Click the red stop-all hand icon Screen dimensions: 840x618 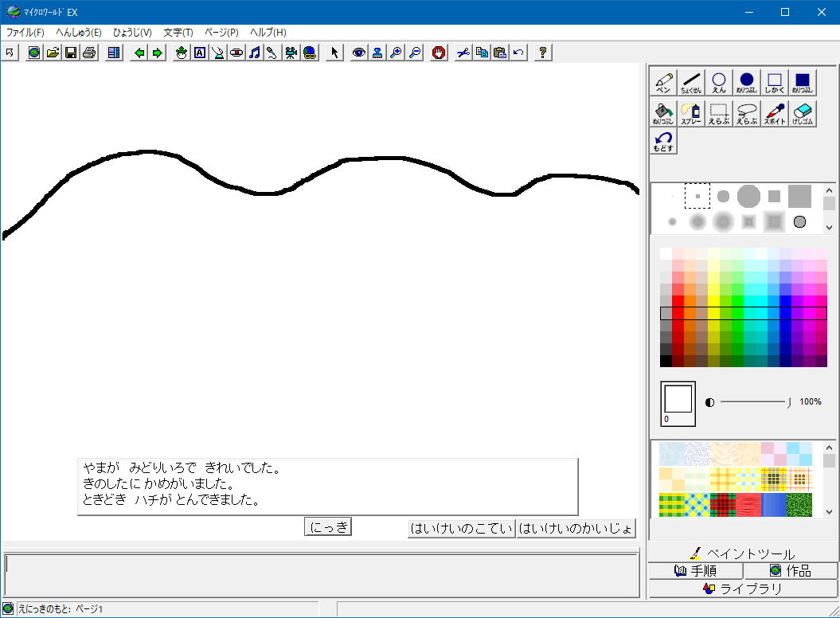click(439, 53)
